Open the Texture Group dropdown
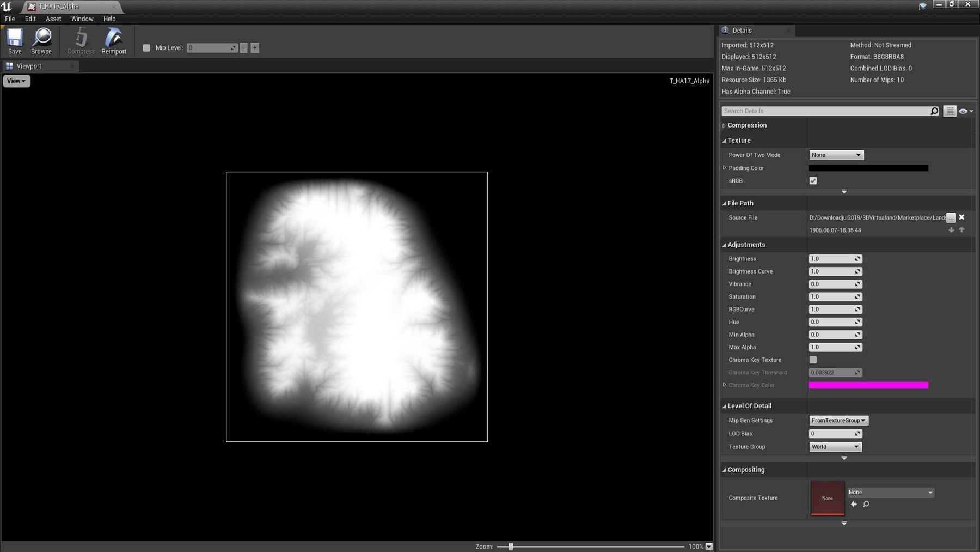 (835, 447)
